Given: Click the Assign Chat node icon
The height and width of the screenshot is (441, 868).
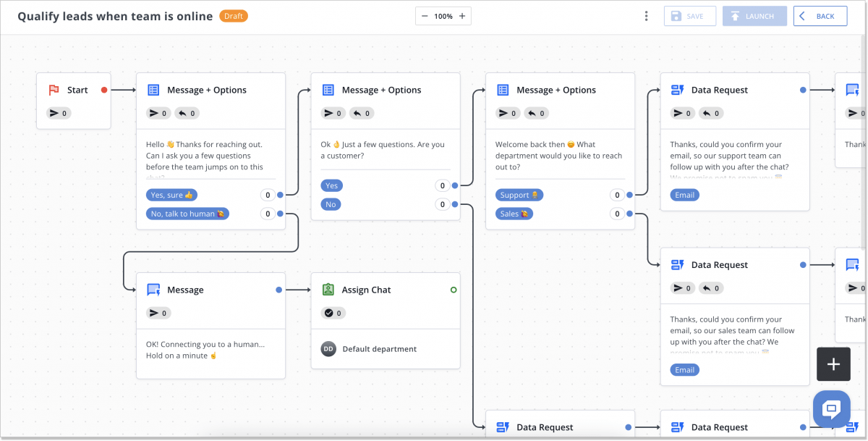Looking at the screenshot, I should tap(328, 290).
